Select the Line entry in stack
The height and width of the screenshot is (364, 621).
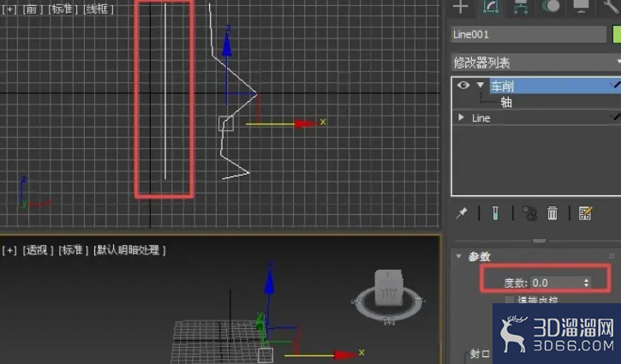pos(481,118)
